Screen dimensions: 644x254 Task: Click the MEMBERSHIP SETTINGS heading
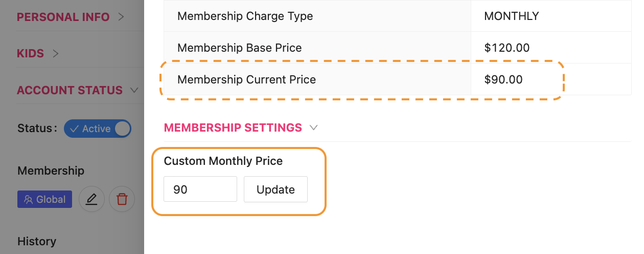click(x=233, y=128)
